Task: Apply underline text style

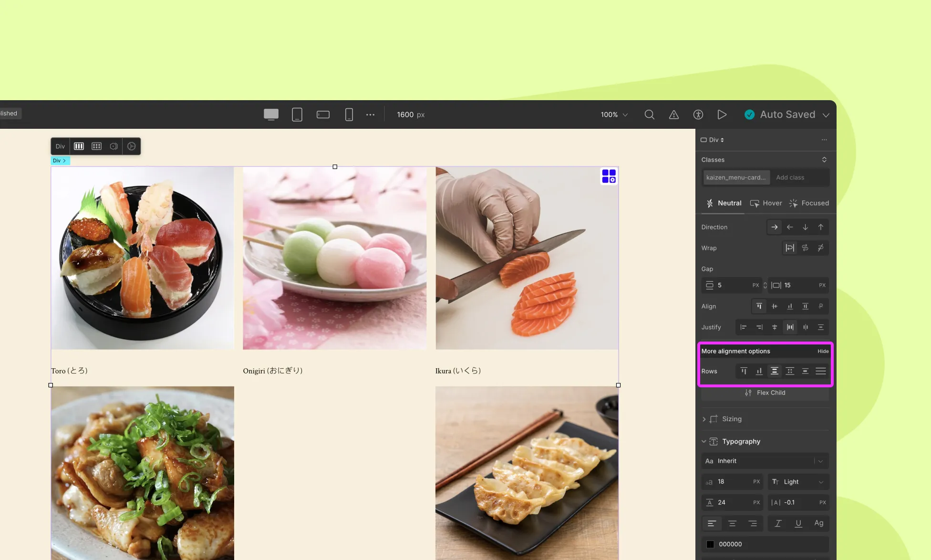Action: (x=798, y=523)
